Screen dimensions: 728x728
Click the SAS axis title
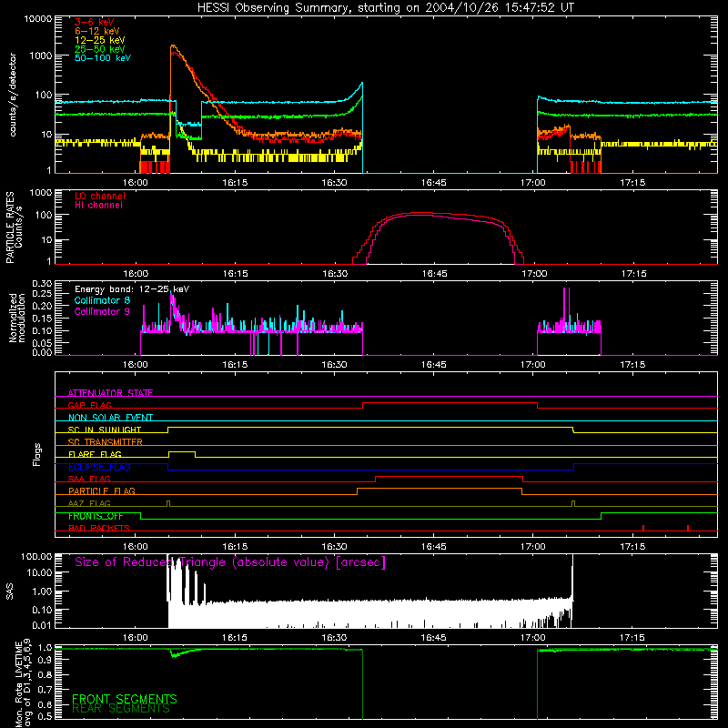click(x=10, y=591)
